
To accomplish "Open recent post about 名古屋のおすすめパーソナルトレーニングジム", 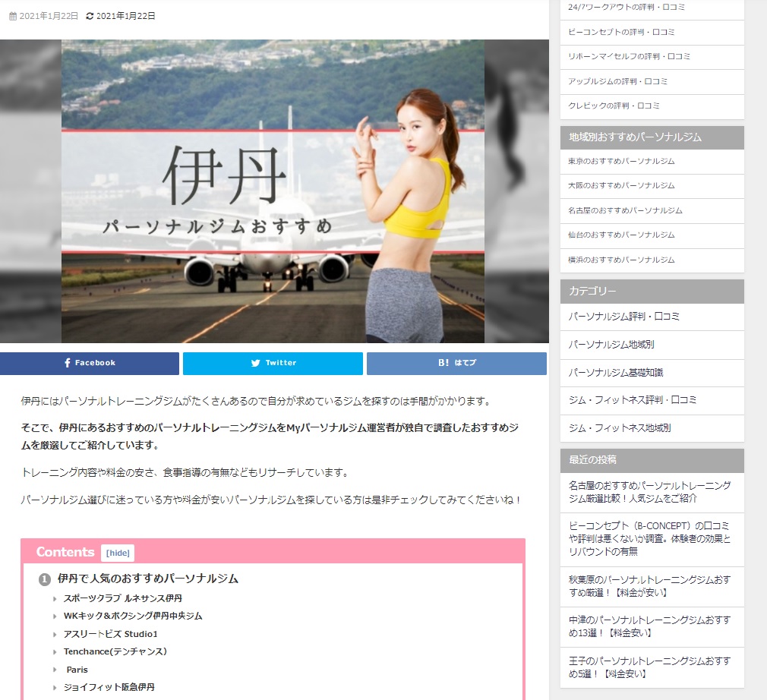I will (x=649, y=492).
